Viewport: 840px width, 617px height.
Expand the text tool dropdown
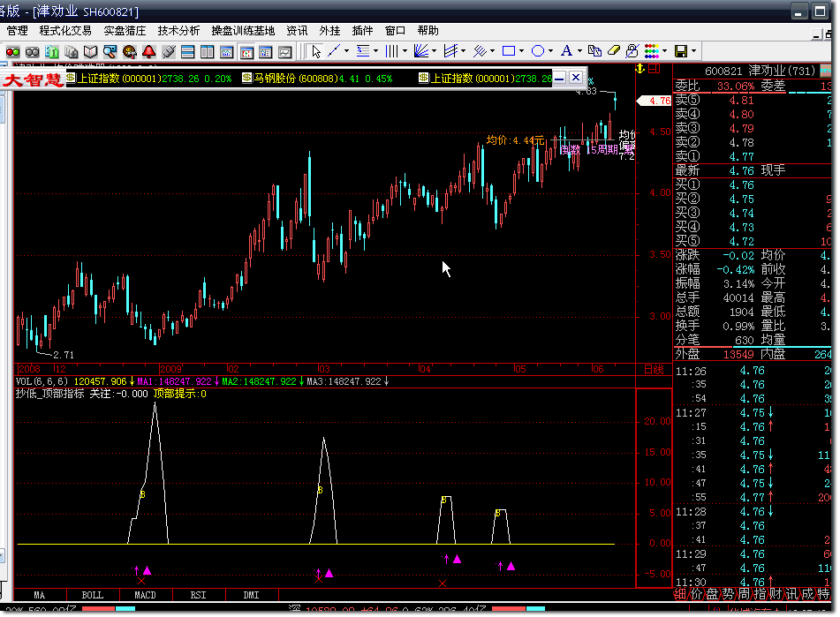(x=579, y=51)
